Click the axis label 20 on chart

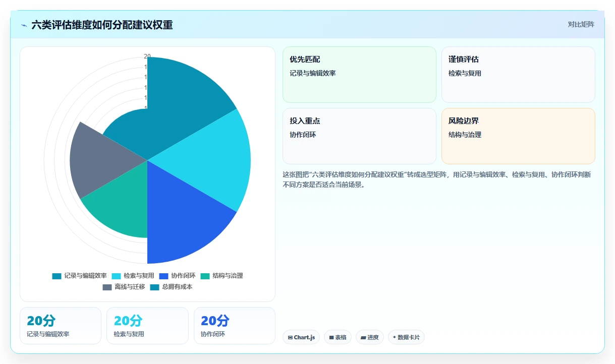click(x=147, y=56)
